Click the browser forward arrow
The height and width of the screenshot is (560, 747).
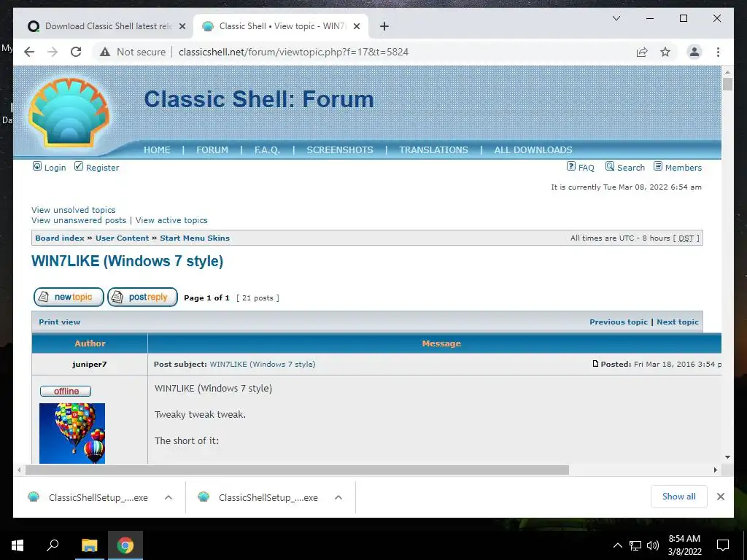[x=53, y=52]
